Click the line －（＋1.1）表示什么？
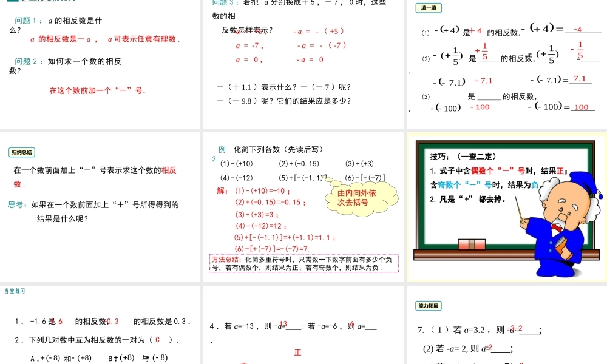 click(257, 87)
